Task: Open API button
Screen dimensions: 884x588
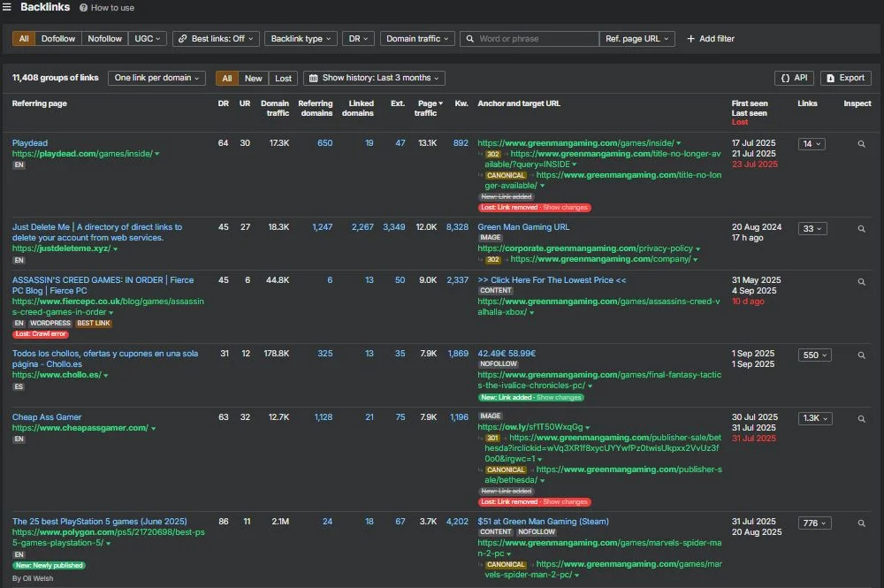Action: [794, 78]
